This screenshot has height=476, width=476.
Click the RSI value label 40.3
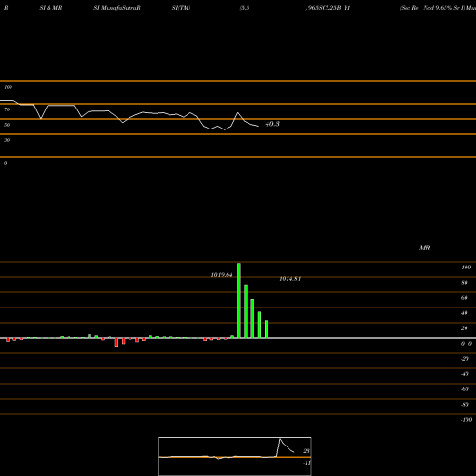click(x=272, y=124)
